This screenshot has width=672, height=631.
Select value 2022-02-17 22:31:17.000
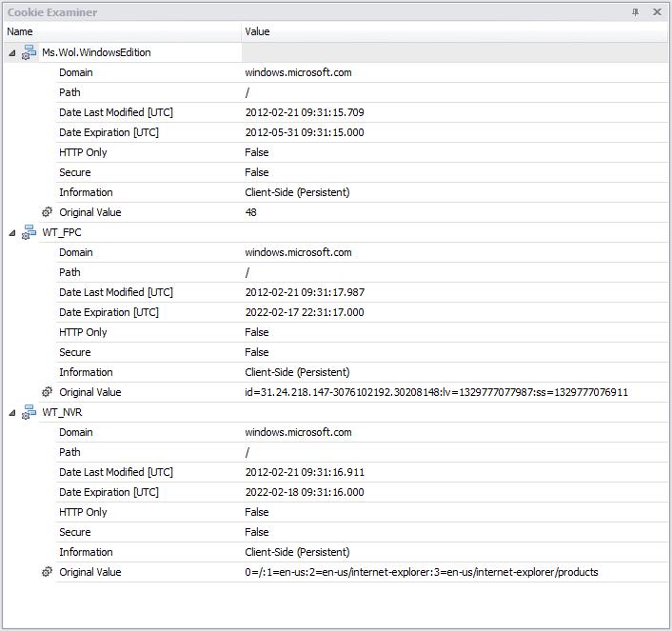point(305,312)
